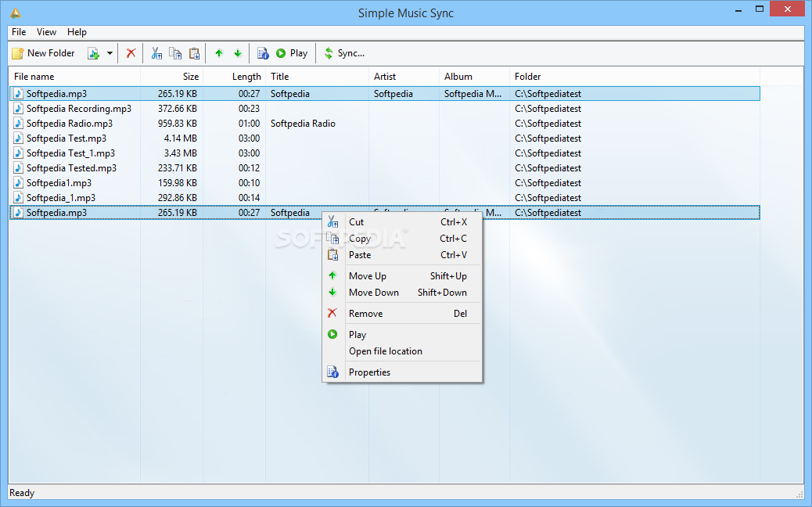This screenshot has height=507, width=812.
Task: Click the Sync... toolbar button
Action: [344, 53]
